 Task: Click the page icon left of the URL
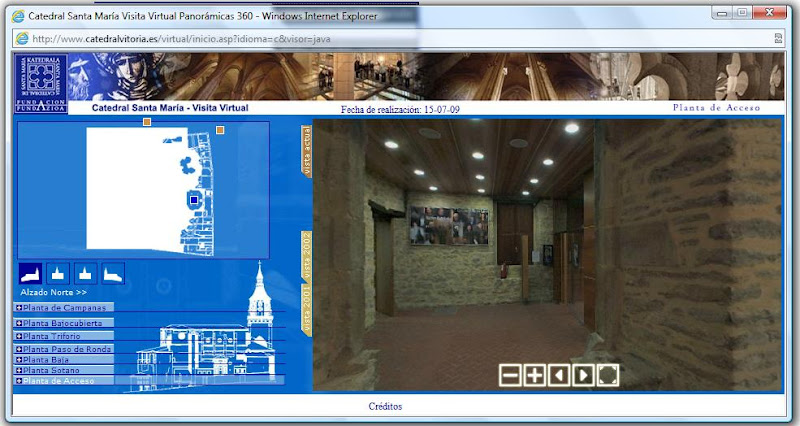pos(21,38)
